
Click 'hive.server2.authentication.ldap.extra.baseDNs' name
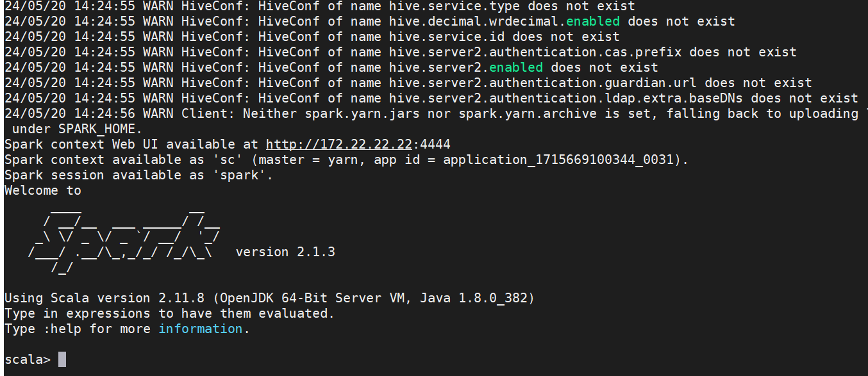coord(566,98)
